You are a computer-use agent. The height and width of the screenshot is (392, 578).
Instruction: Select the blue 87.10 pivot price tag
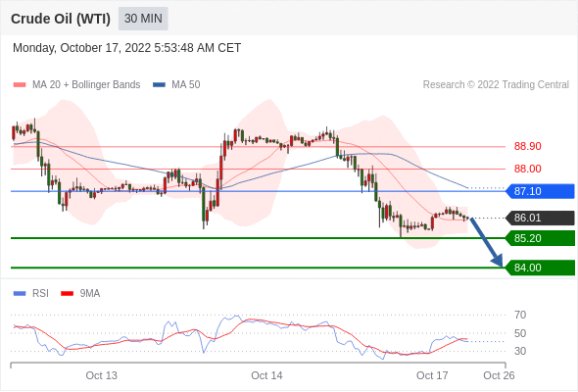tap(540, 191)
